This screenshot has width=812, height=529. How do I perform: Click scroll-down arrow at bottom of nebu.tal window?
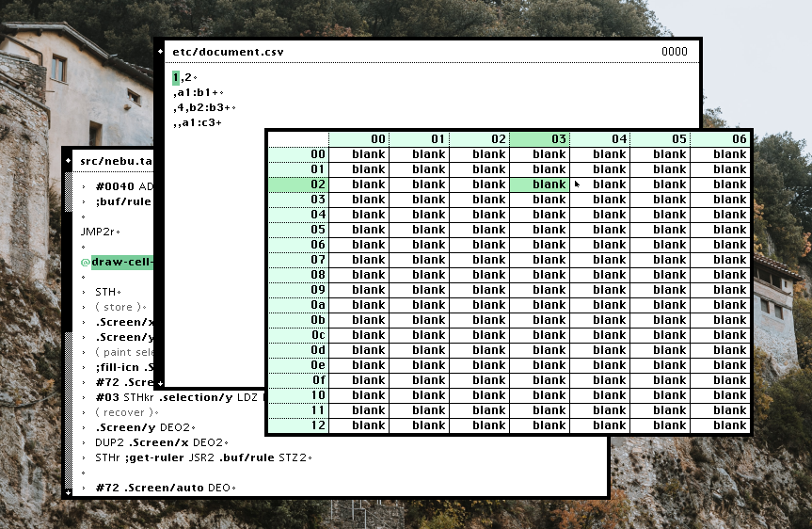tap(68, 490)
